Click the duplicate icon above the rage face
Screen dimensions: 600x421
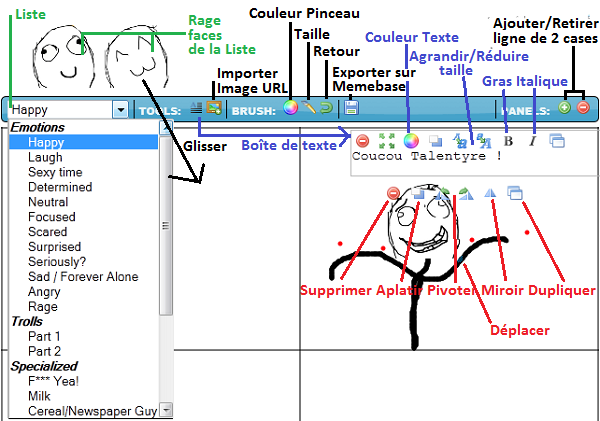pos(514,192)
